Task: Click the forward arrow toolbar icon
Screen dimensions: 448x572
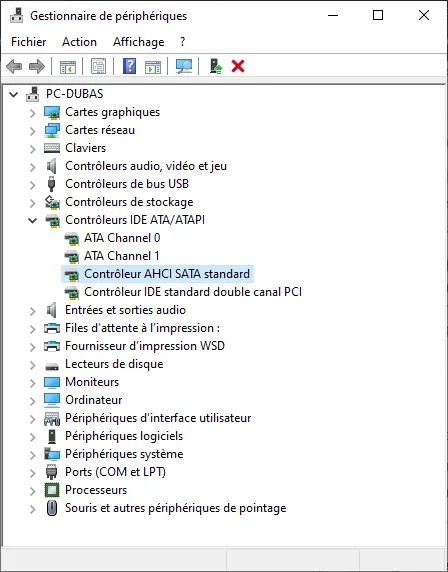Action: pyautogui.click(x=37, y=67)
